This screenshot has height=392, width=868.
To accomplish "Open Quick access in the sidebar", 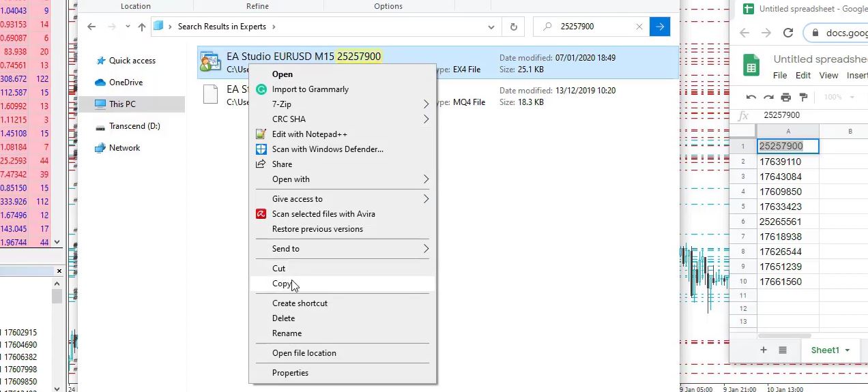I will [x=132, y=61].
